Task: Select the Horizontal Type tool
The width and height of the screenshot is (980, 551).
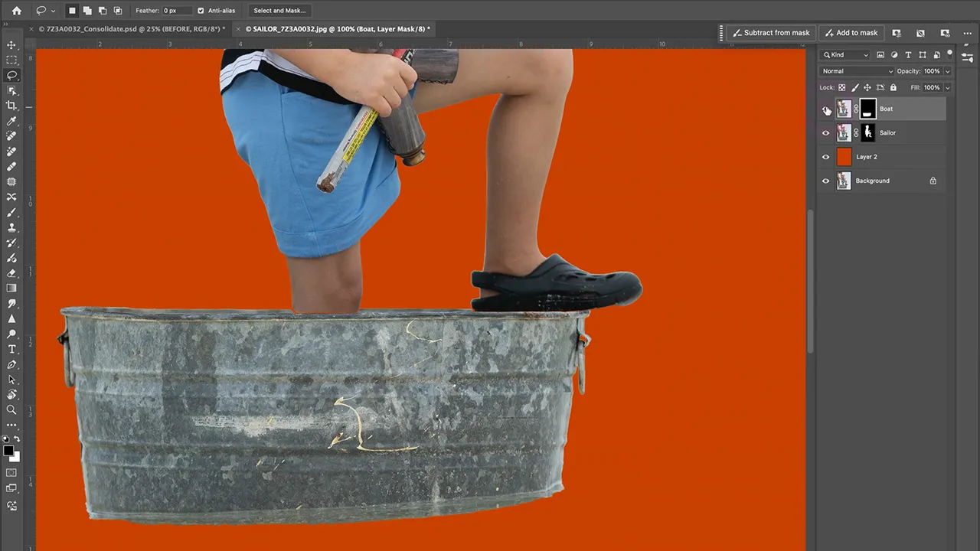Action: point(11,349)
